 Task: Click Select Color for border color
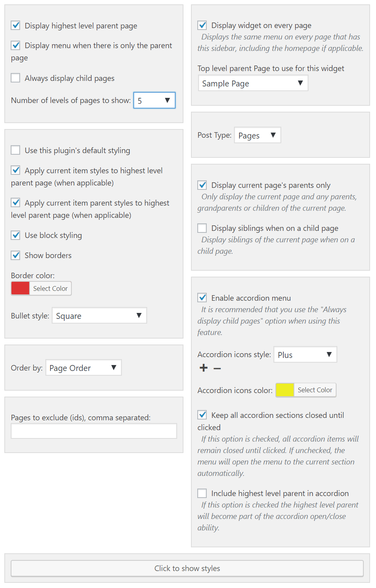point(50,288)
